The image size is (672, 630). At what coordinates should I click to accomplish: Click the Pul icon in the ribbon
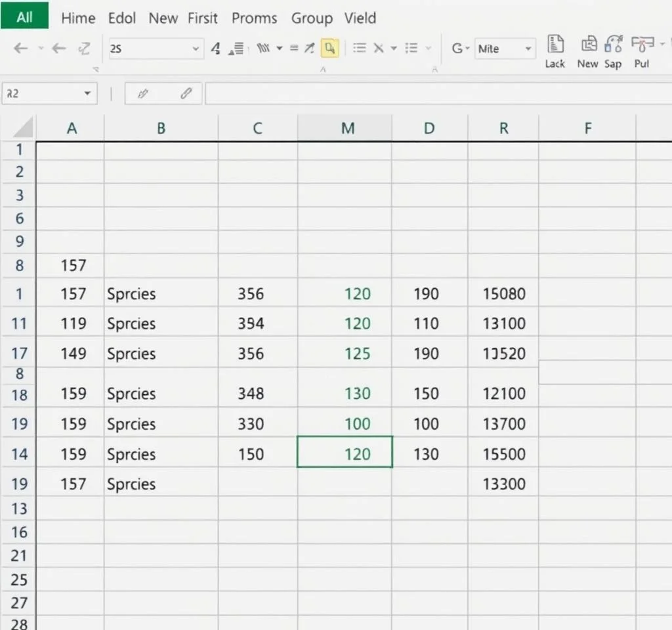click(641, 45)
